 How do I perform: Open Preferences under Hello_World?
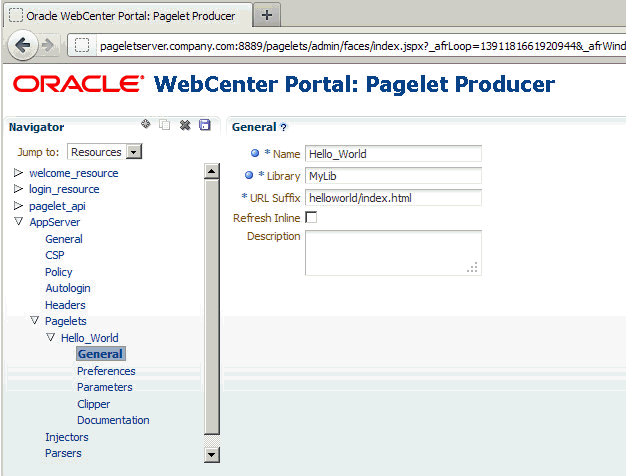coord(106,371)
